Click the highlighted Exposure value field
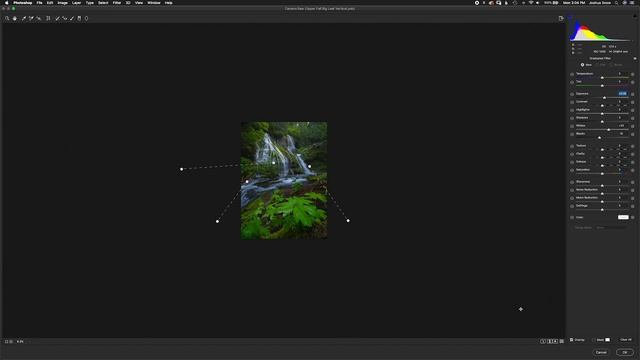 [x=622, y=94]
